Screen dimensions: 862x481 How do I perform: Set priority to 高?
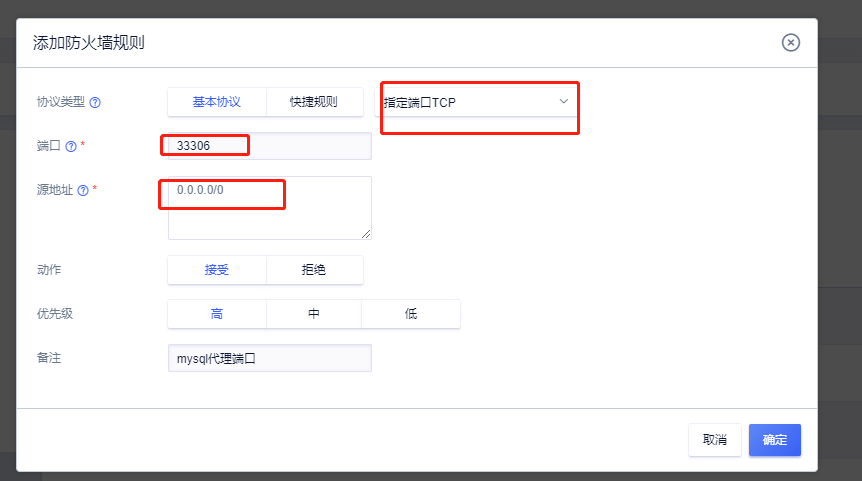pyautogui.click(x=217, y=314)
